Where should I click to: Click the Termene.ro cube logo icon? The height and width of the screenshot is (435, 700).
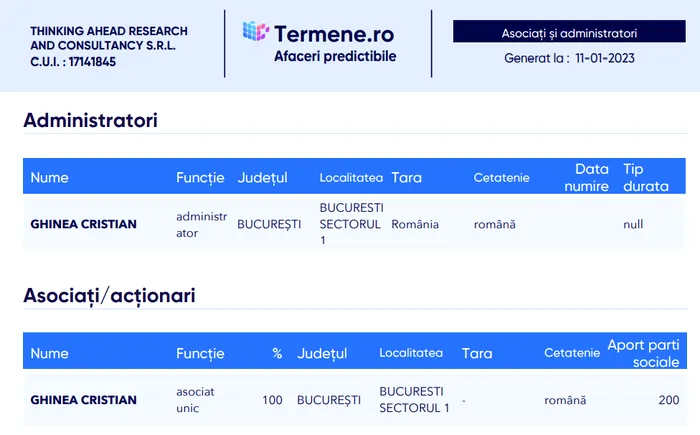(256, 31)
